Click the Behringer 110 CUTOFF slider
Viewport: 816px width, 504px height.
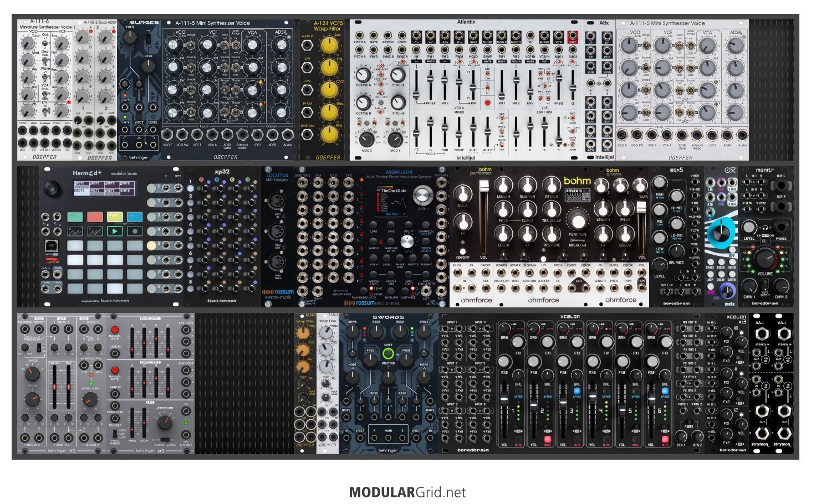click(x=55, y=386)
